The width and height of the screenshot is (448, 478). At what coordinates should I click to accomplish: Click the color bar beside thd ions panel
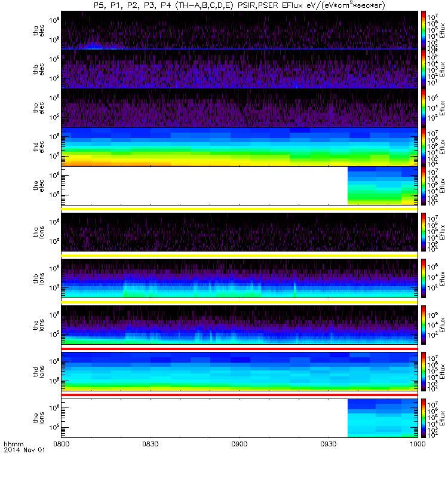click(424, 372)
